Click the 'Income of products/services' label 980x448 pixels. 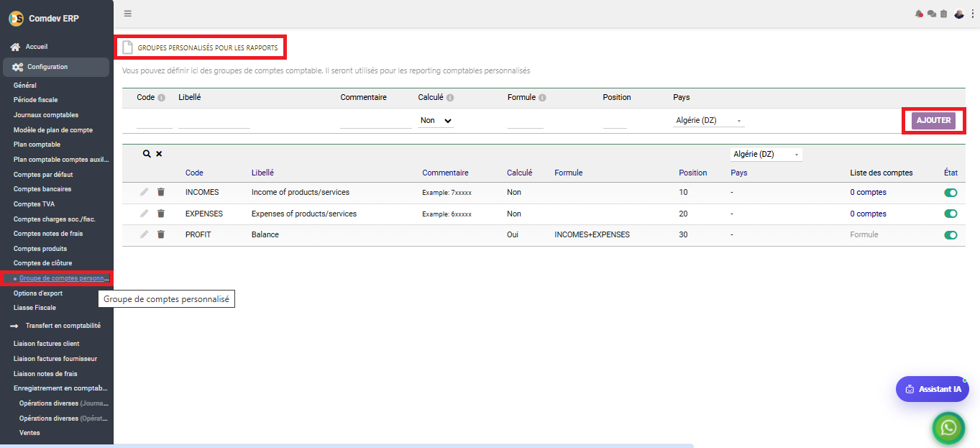pyautogui.click(x=301, y=192)
